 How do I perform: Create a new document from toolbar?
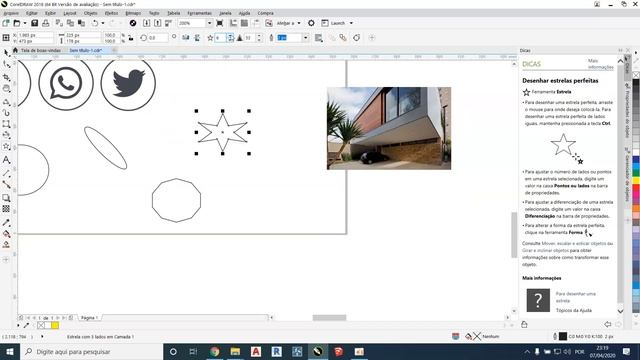(6, 23)
